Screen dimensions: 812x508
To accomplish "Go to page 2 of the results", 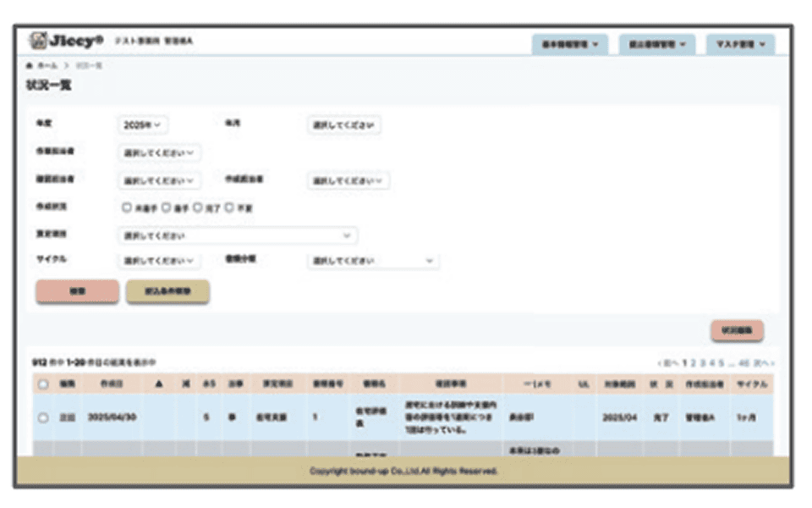I will click(693, 363).
